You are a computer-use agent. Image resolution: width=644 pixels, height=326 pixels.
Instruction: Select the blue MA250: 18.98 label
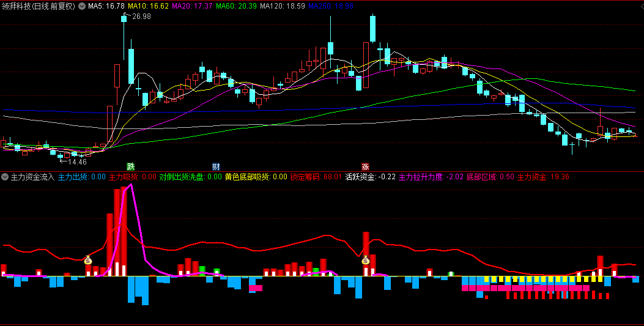[x=331, y=6]
